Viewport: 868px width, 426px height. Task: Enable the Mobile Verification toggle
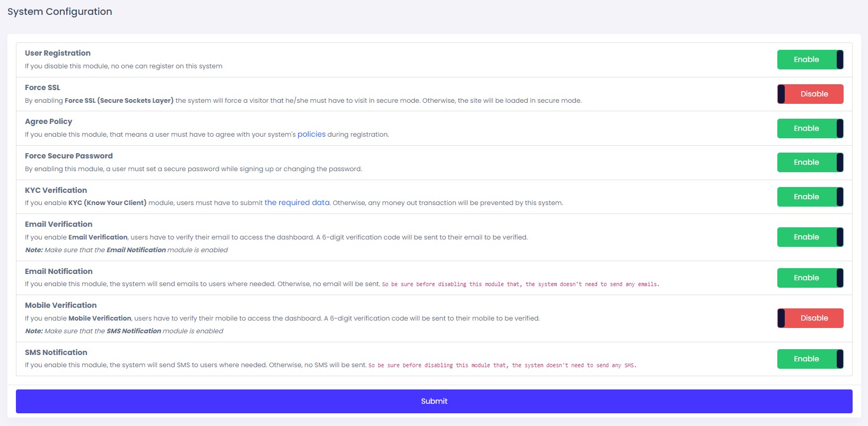810,318
